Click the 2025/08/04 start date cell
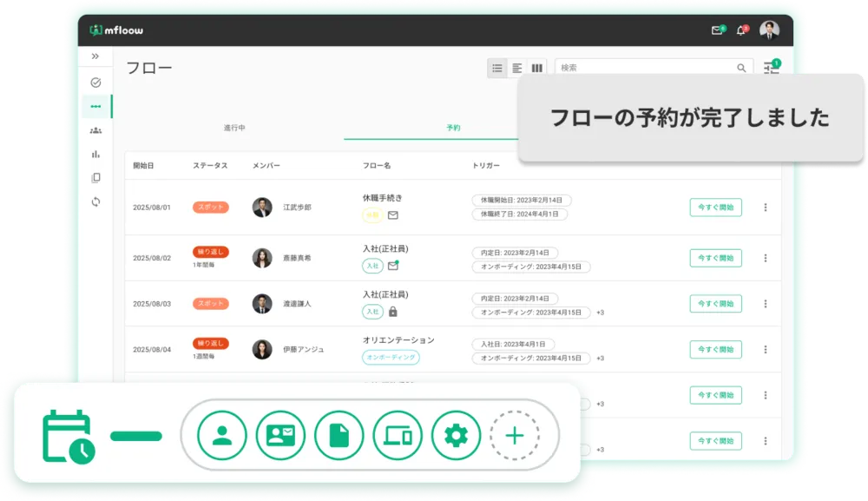This screenshot has height=501, width=868. [152, 349]
